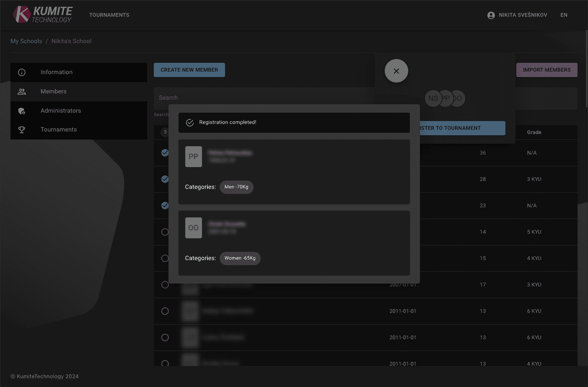Click the Administrators shield icon
This screenshot has width=588, height=387.
22,111
